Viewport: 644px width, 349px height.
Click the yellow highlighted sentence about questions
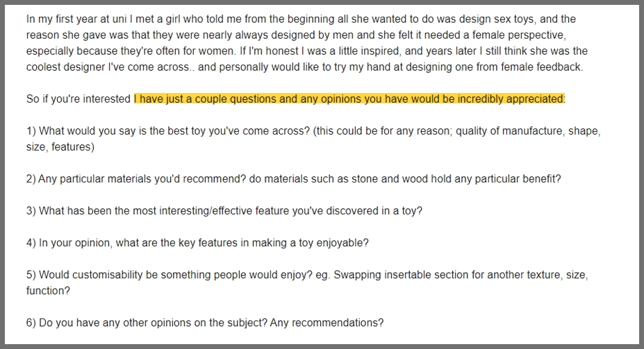(x=349, y=99)
